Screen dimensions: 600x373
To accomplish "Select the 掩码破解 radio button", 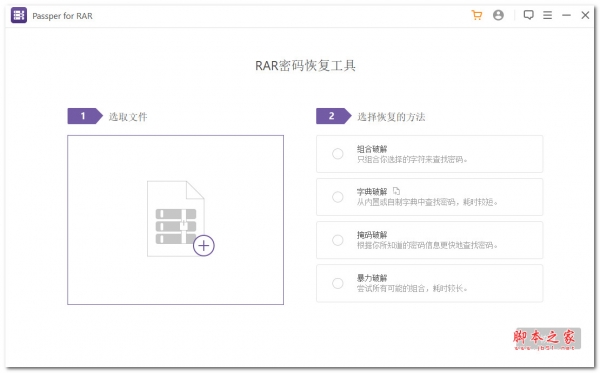I will click(x=338, y=240).
